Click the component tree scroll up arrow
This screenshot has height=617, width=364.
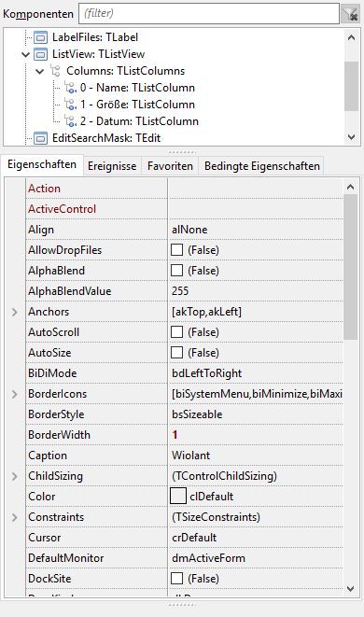tap(352, 37)
